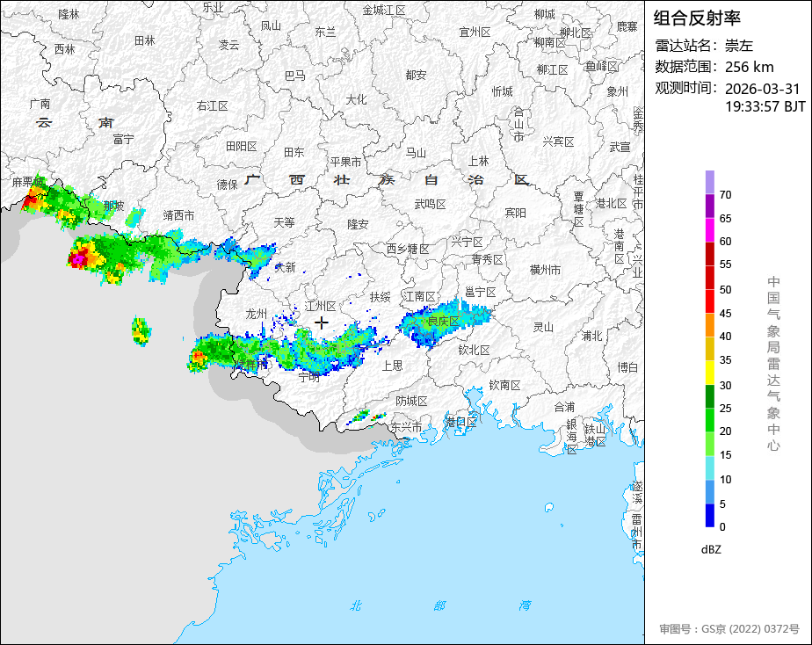Click the 那坡 county label
812x645 pixels.
coord(113,206)
